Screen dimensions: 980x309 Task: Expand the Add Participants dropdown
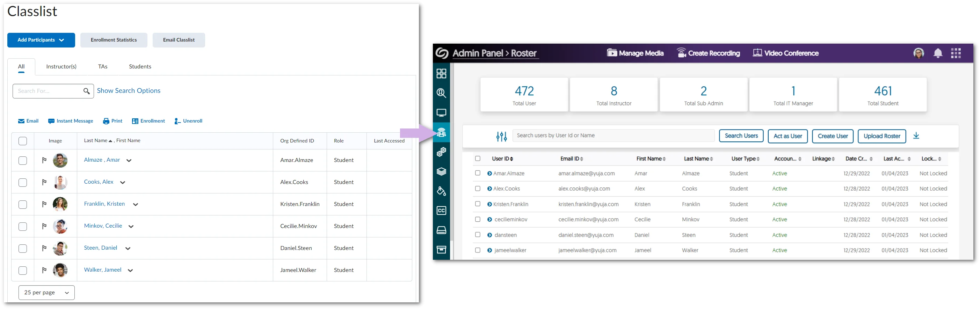pyautogui.click(x=41, y=40)
